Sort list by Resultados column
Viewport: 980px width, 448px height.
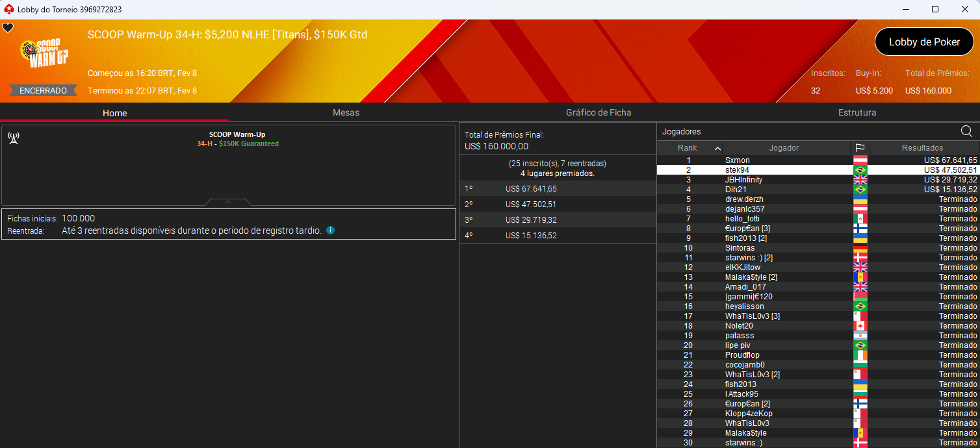[922, 148]
